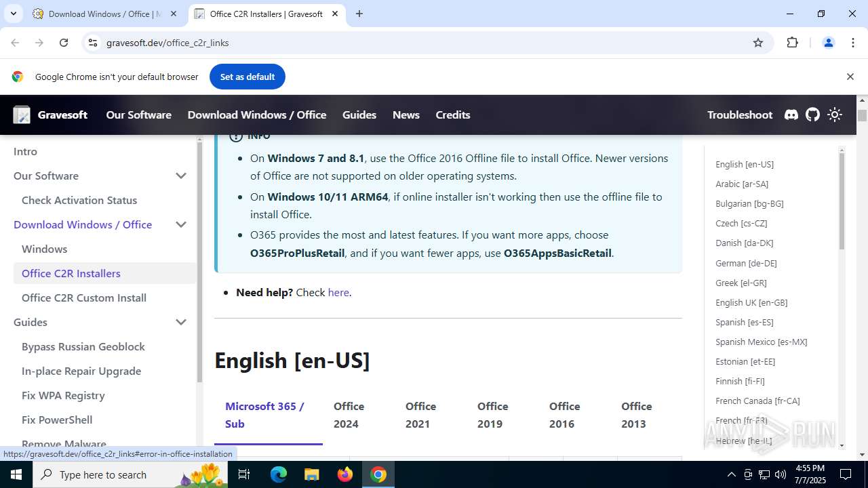The image size is (868, 488).
Task: Open the tab search dropdown arrow
Action: [x=13, y=14]
